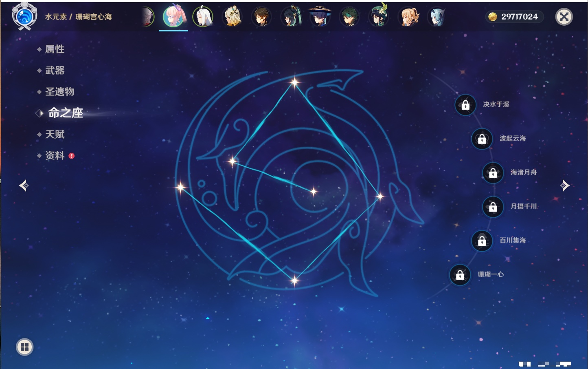View locked constellation 海渚月舟

click(x=493, y=172)
